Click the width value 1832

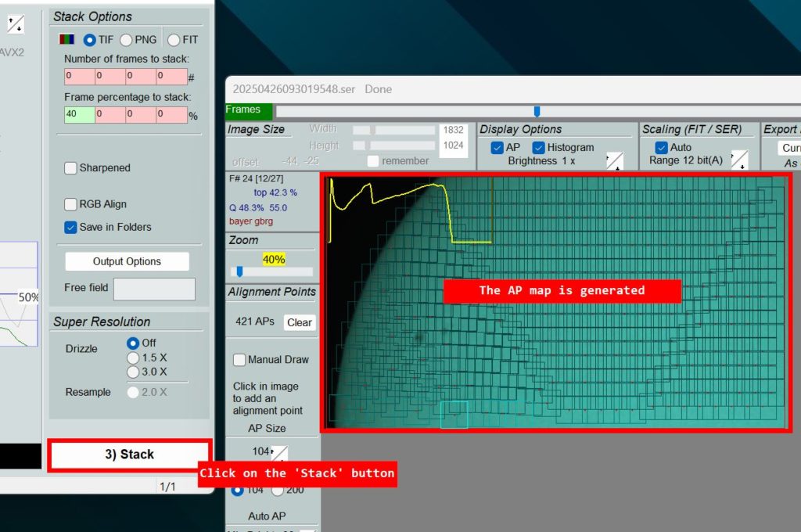(453, 131)
